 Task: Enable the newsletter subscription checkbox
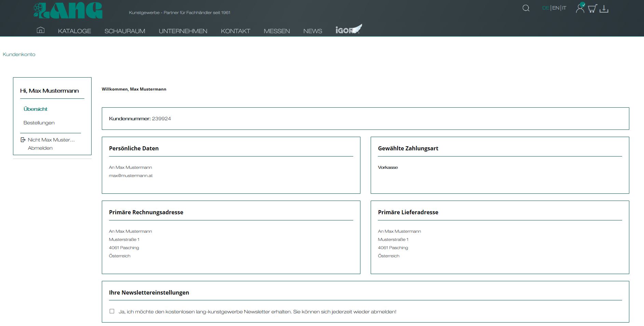(x=112, y=311)
